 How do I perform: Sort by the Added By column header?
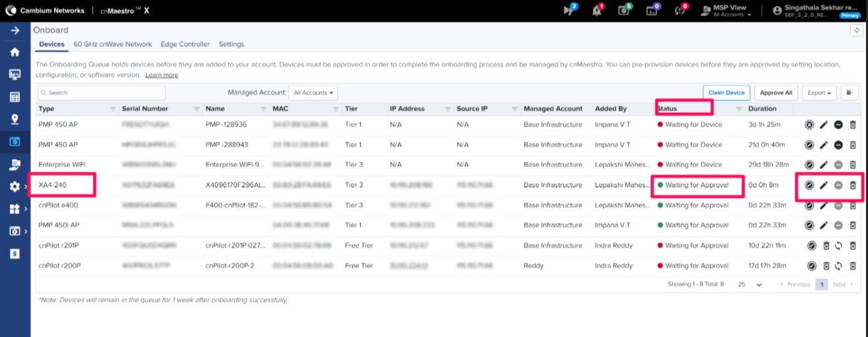coord(611,108)
